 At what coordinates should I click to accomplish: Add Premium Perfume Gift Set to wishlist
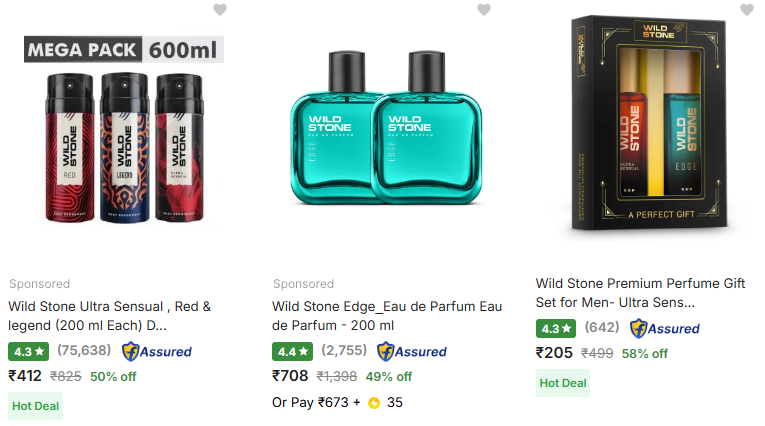coord(746,10)
